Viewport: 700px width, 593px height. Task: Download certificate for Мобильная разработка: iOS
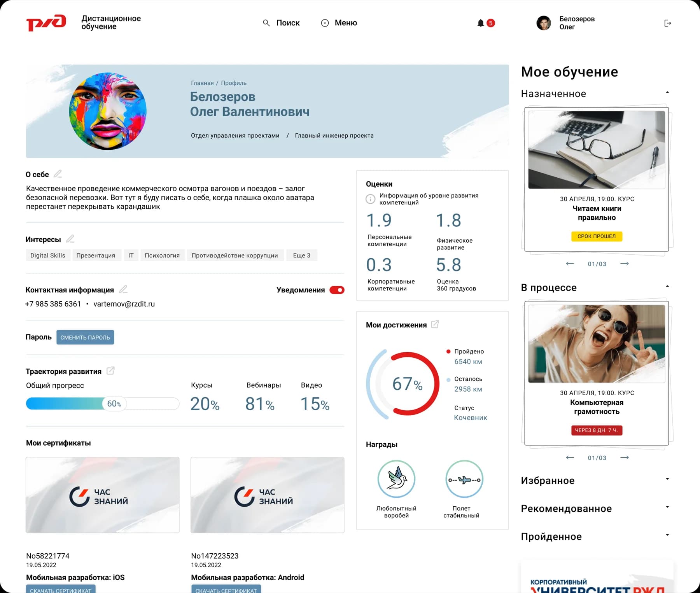(x=61, y=590)
